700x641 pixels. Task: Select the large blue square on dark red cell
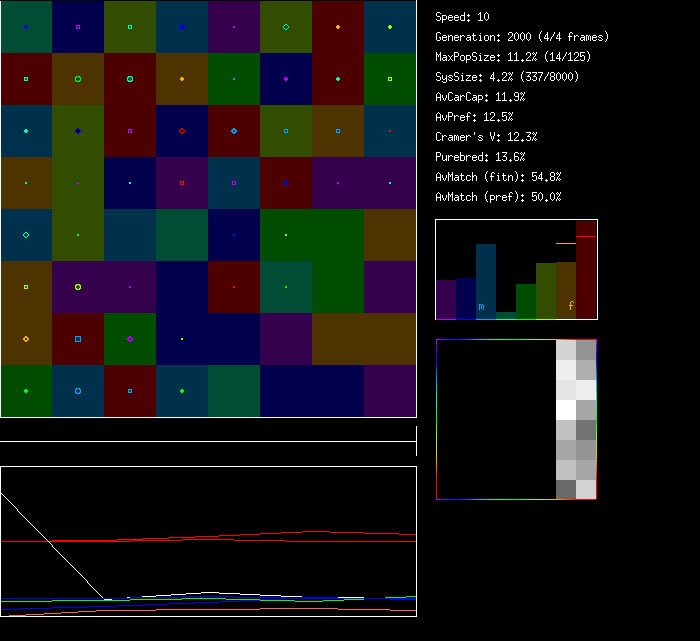[78, 339]
